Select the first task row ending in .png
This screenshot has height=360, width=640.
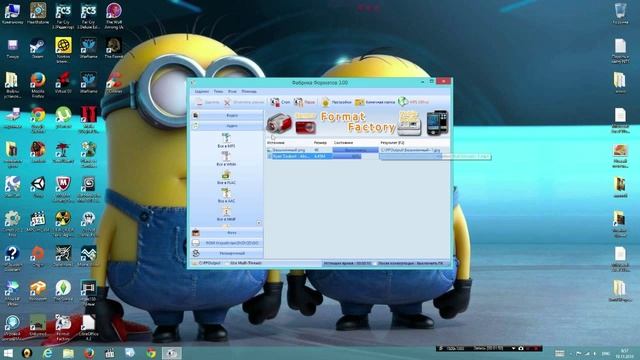click(x=358, y=150)
